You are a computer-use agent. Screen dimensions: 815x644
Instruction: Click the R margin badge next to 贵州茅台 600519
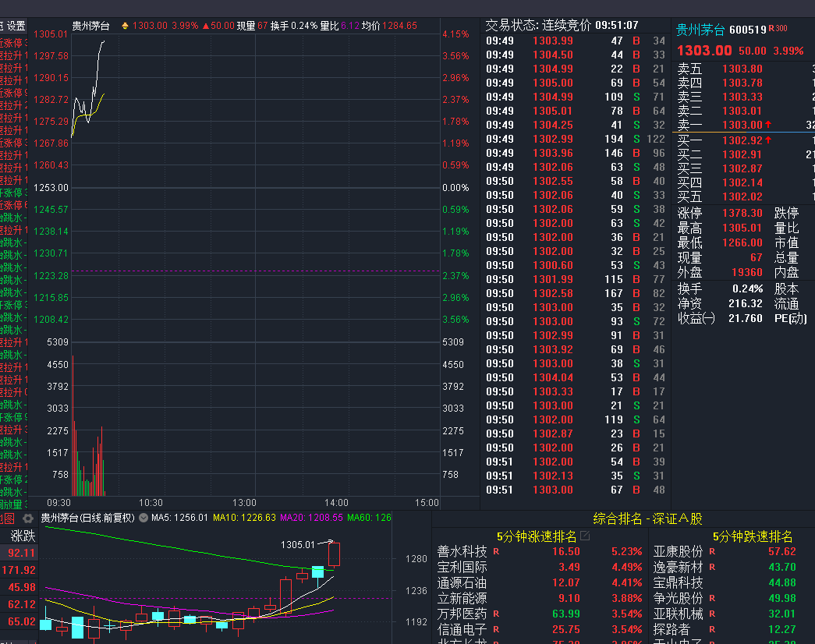click(x=778, y=28)
